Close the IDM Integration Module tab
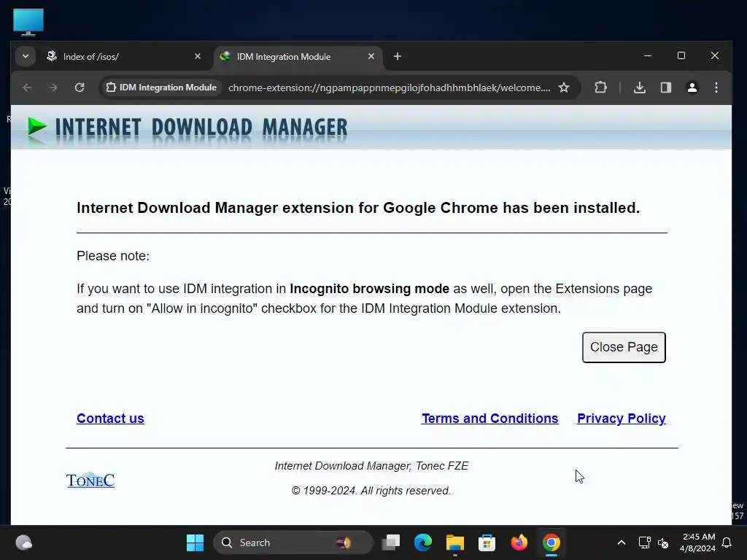This screenshot has height=560, width=747. 371,56
